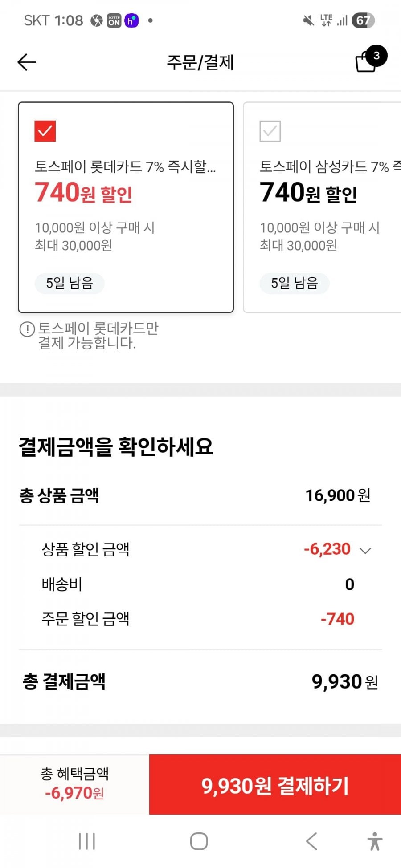This screenshot has width=401, height=868.
Task: Tap the Lotte ON notification icon
Action: coord(114,20)
